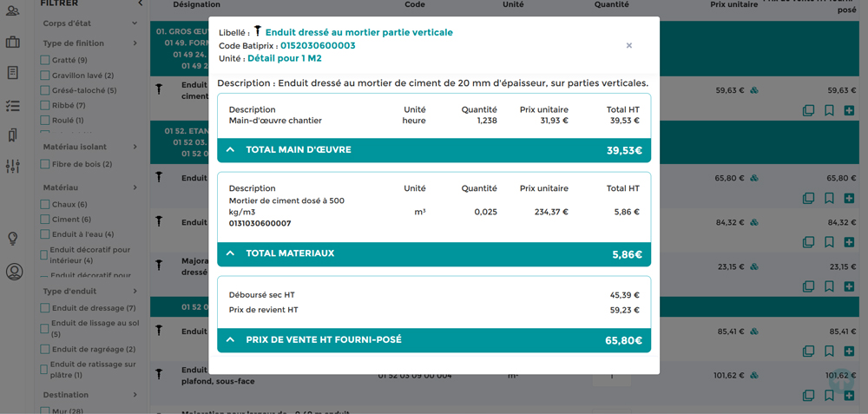Open price detail icon beside 84,32 €

[x=754, y=222]
